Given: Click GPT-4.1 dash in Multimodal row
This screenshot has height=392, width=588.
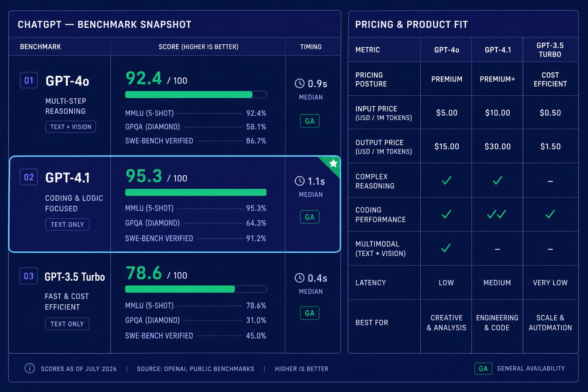Looking at the screenshot, I should click(497, 249).
